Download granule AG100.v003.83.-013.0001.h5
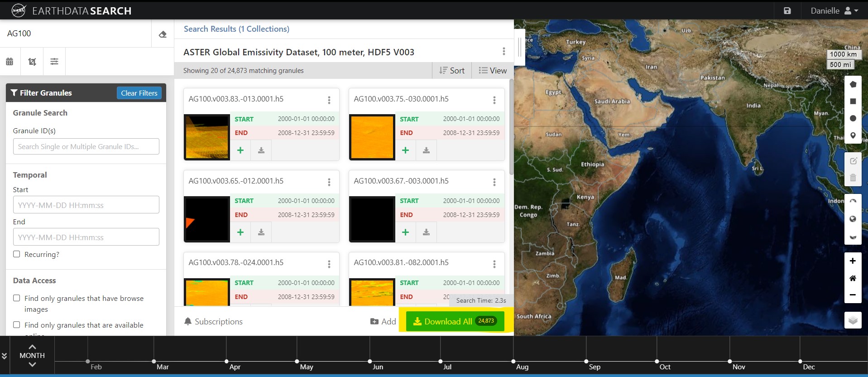The width and height of the screenshot is (868, 377). point(261,150)
